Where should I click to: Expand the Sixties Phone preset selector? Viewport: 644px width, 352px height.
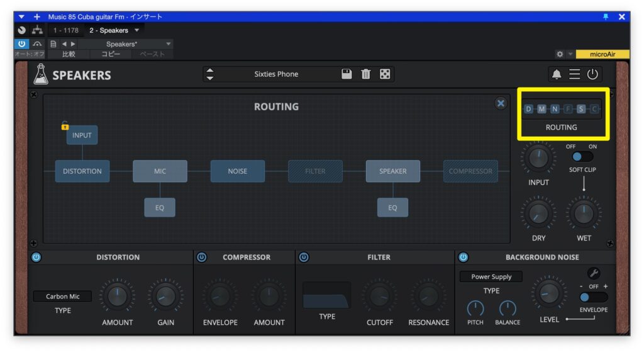[x=276, y=74]
